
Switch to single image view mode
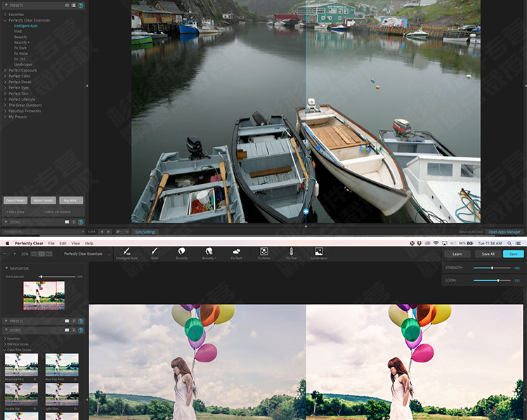pos(34,254)
